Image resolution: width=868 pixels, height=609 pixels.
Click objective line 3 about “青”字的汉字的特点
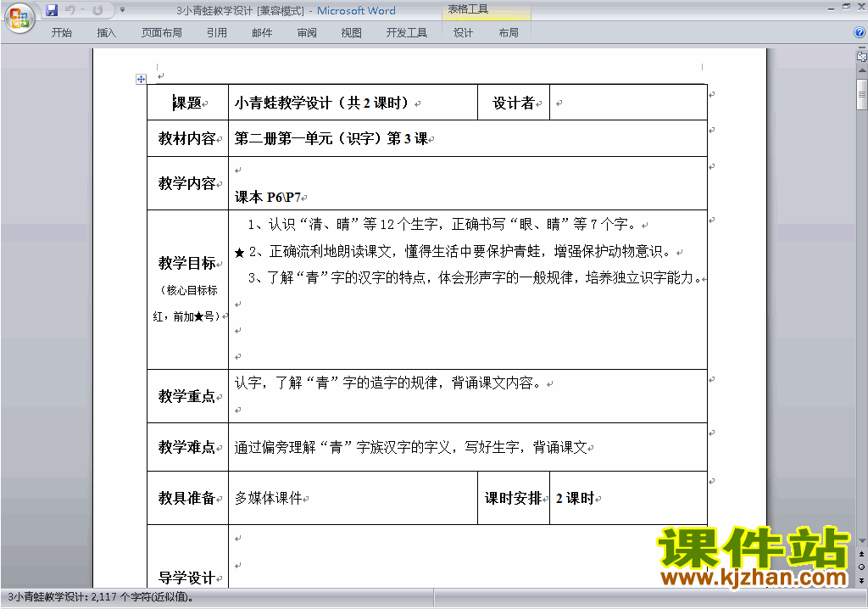coord(475,277)
